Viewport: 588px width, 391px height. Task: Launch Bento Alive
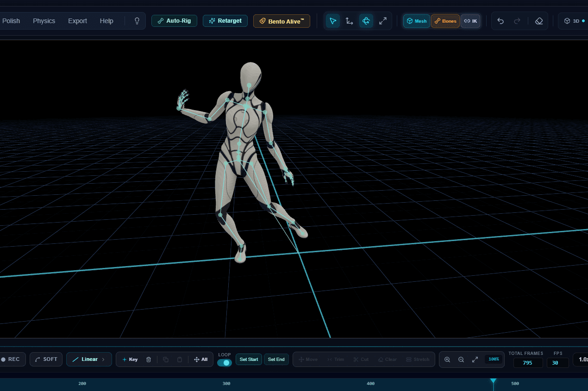[281, 21]
